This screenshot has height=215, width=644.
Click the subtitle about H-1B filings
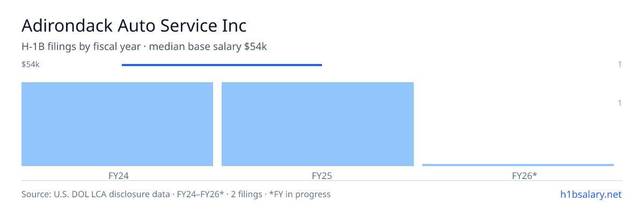(144, 47)
